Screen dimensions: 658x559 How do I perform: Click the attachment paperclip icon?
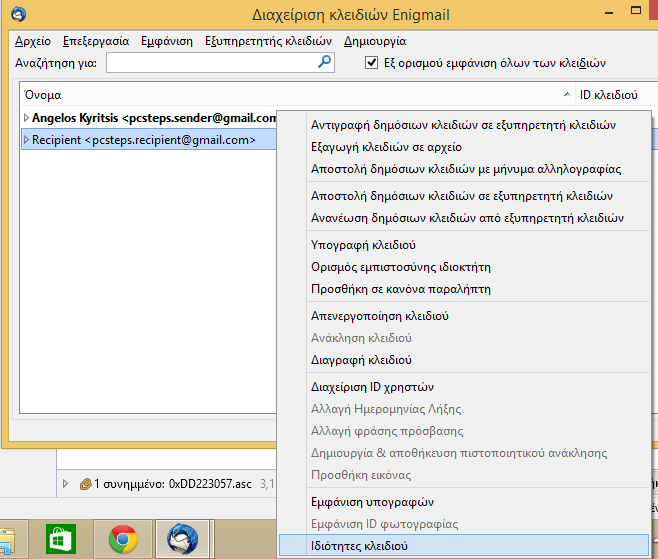(x=86, y=484)
